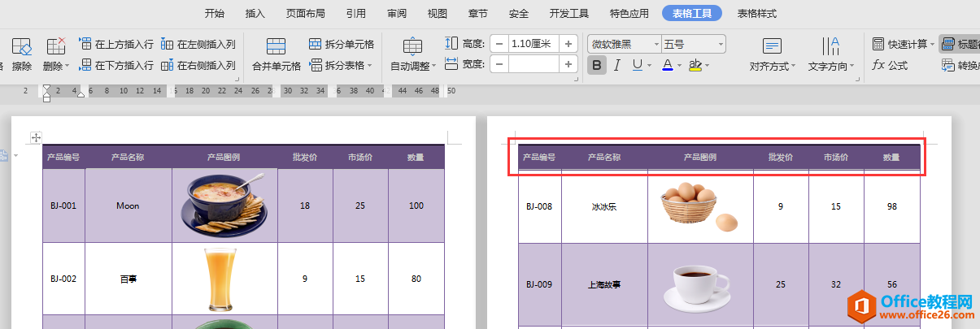Click the Delete (删除) table icon
This screenshot has height=329, width=980.
[x=54, y=47]
